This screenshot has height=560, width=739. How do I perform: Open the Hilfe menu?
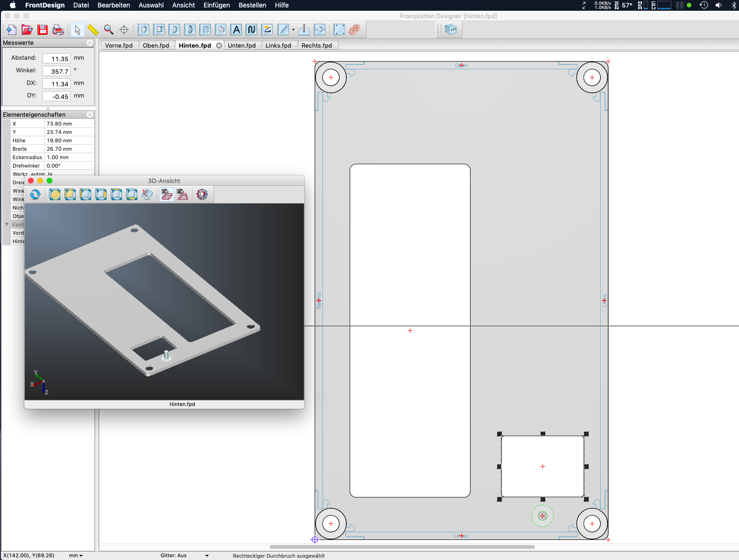pyautogui.click(x=282, y=5)
